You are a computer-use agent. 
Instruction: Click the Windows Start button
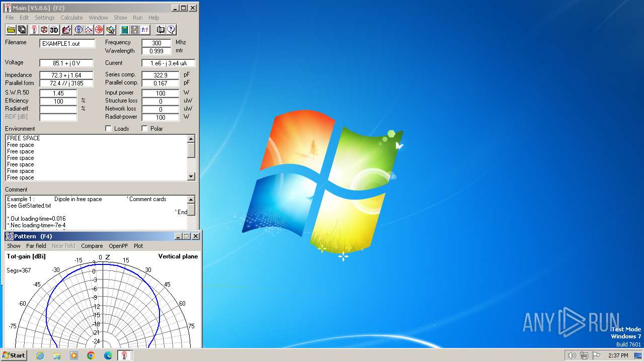(x=14, y=355)
